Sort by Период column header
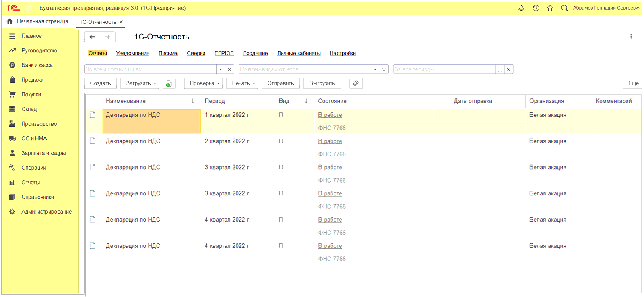Viewport: 644px width, 297px height. pos(238,101)
